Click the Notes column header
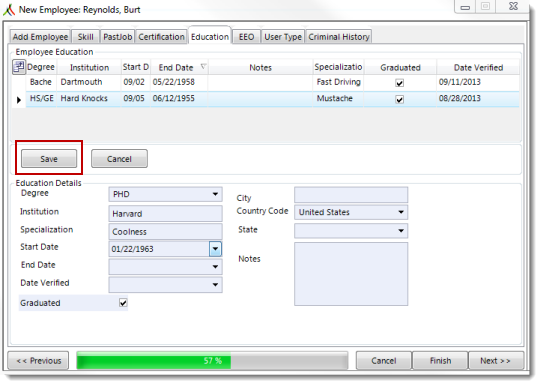 pos(260,67)
